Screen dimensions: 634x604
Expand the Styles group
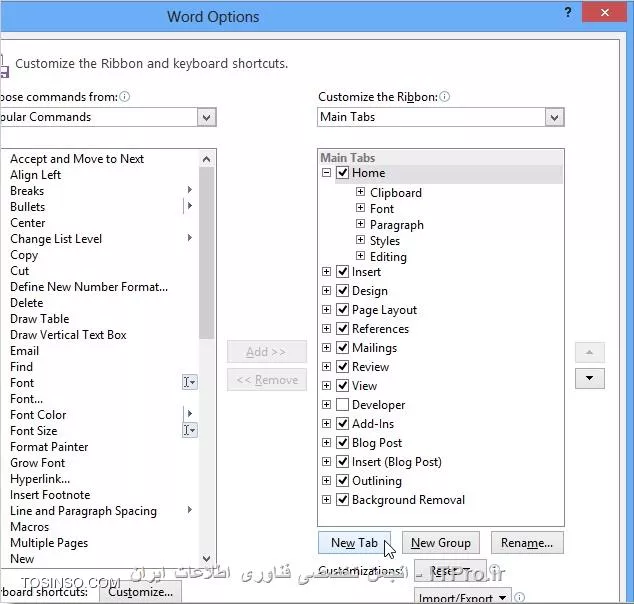[x=360, y=240]
